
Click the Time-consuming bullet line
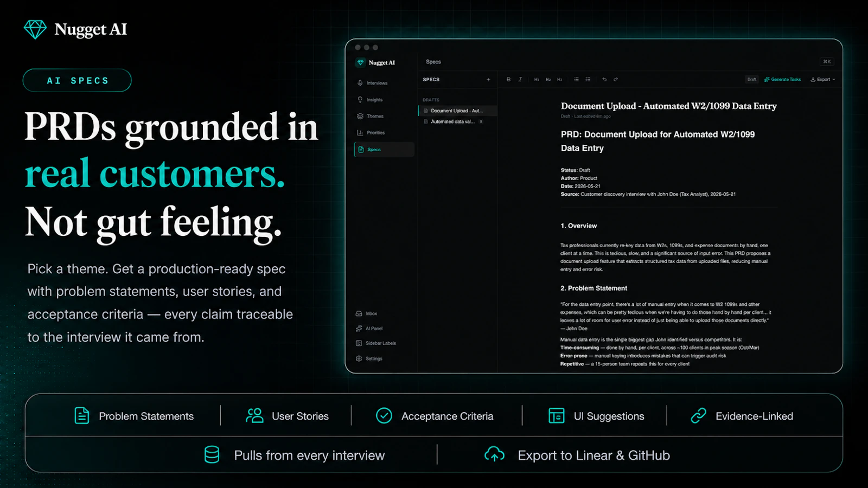(x=660, y=348)
